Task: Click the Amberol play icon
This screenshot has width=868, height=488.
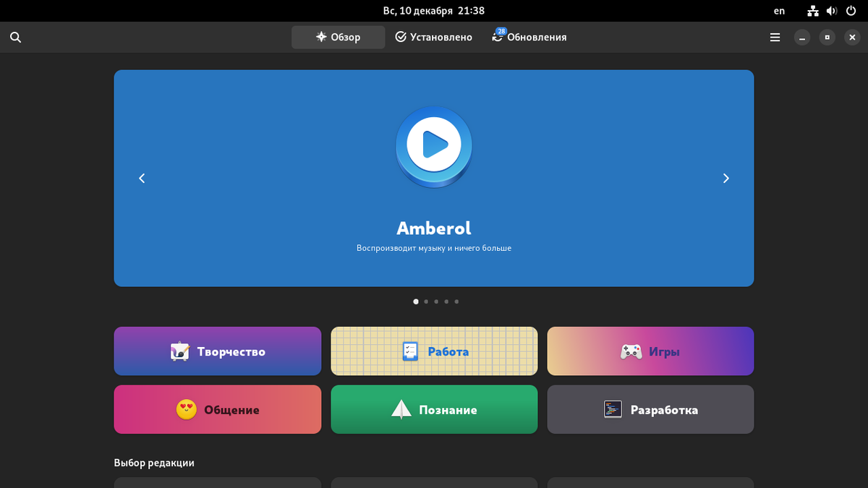Action: pos(434,148)
